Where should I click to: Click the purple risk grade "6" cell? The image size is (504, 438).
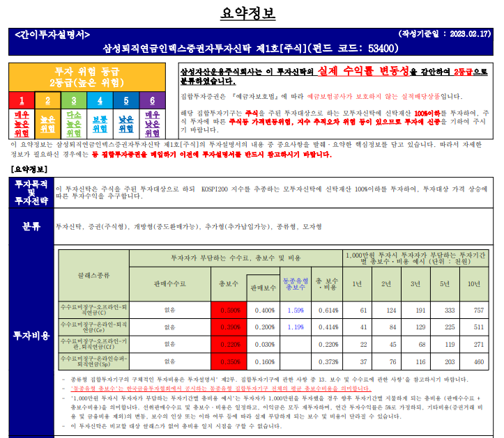153,100
